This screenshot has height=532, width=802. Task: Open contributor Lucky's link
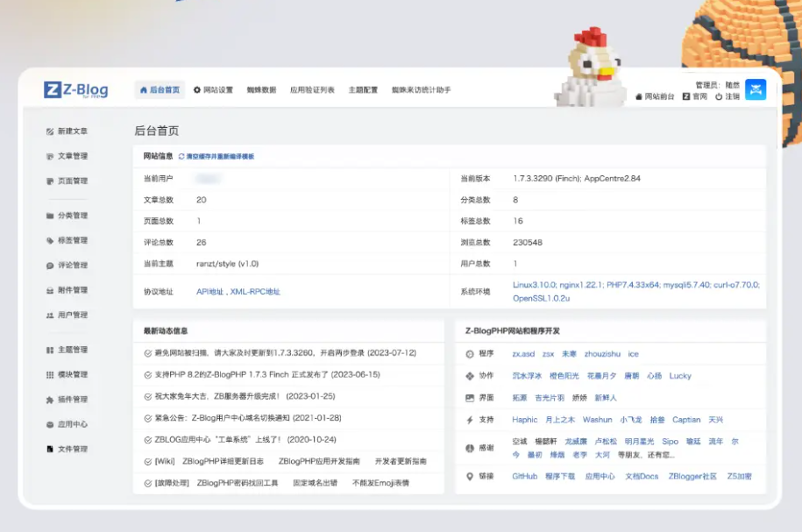[x=680, y=376]
